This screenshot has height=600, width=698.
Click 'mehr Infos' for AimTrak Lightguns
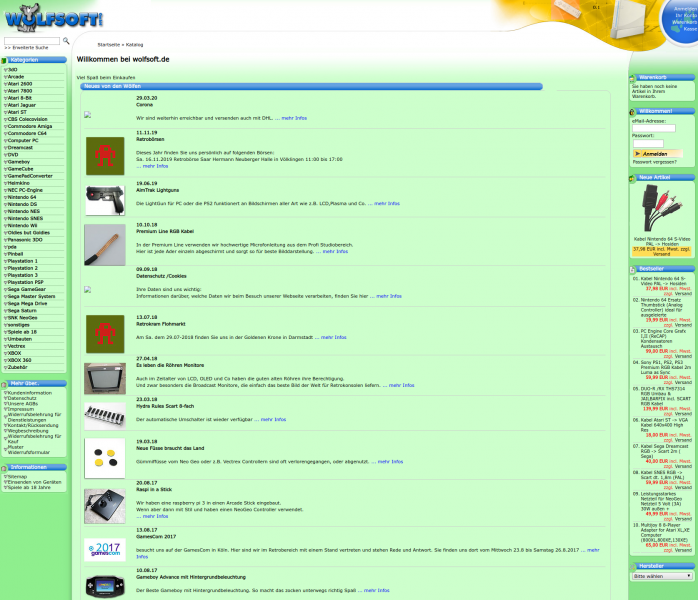click(x=387, y=203)
